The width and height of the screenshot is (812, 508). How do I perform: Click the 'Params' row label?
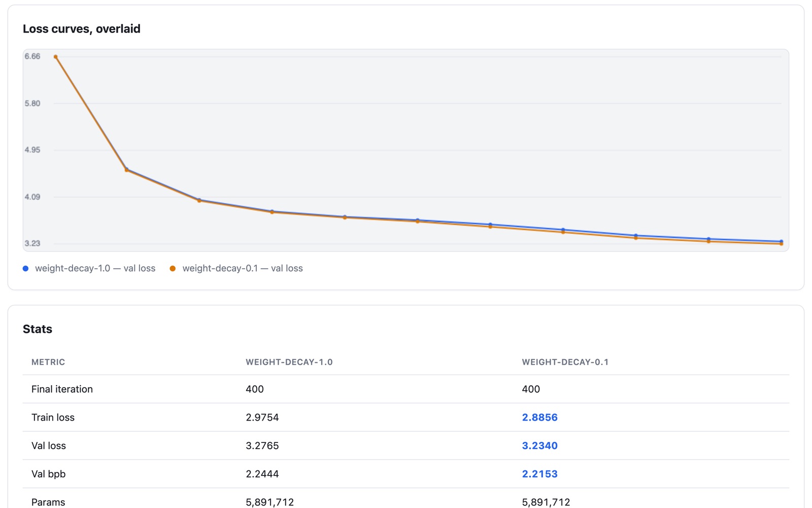pos(48,502)
